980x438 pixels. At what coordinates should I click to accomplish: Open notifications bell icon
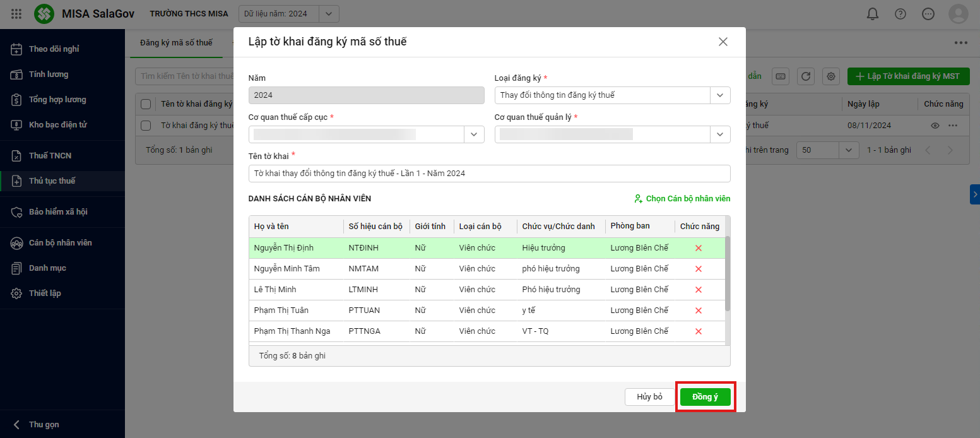(873, 14)
